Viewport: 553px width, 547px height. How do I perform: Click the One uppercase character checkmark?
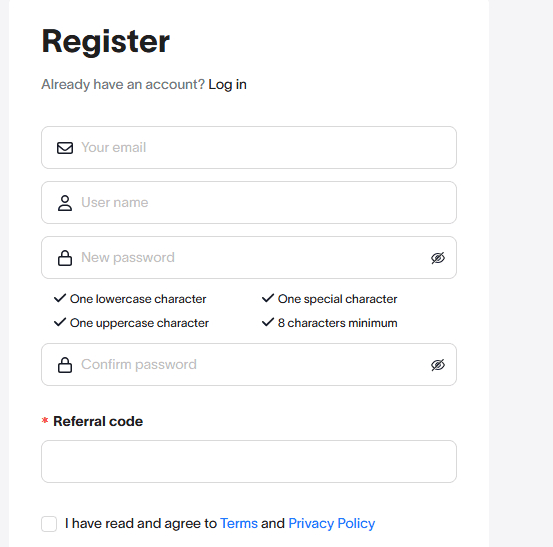60,322
